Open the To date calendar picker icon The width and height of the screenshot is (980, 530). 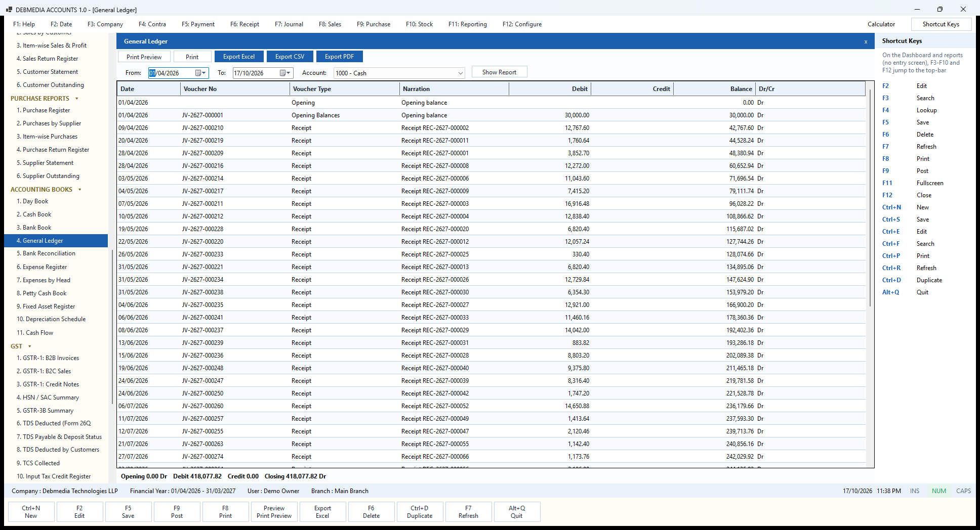pyautogui.click(x=282, y=73)
